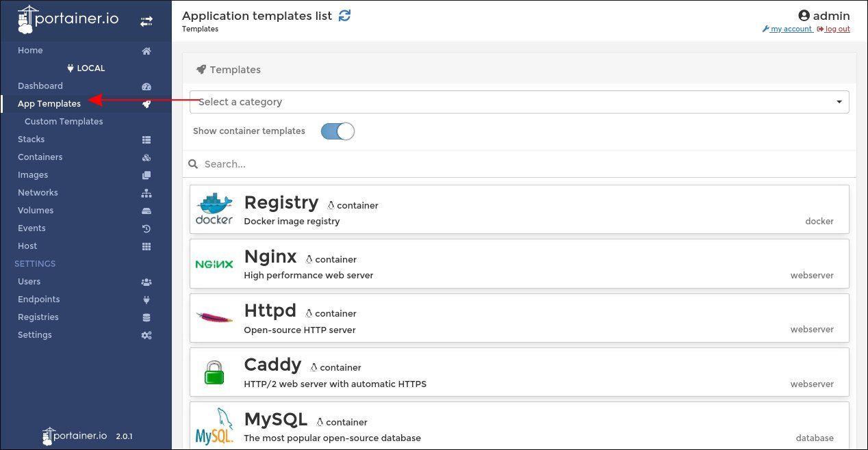Open the Select a category dropdown
Screen dimensions: 868x450
(519, 102)
